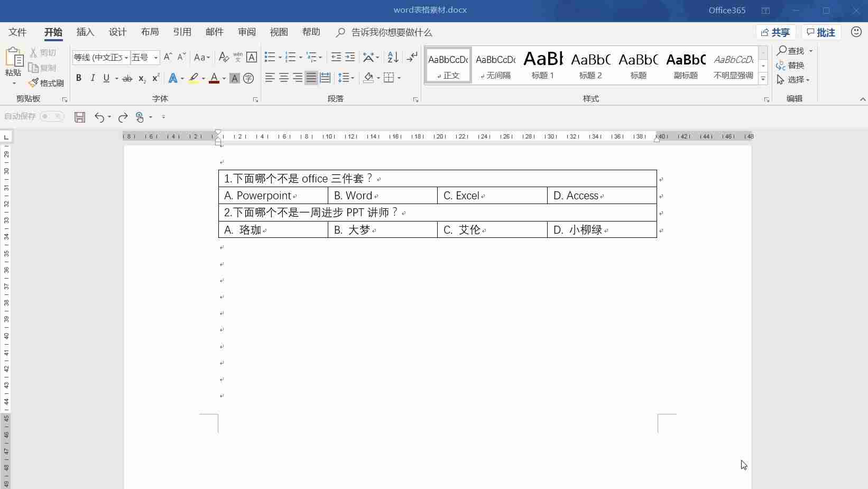Decrease font size with the A-down icon
This screenshot has height=489, width=868.
[181, 57]
